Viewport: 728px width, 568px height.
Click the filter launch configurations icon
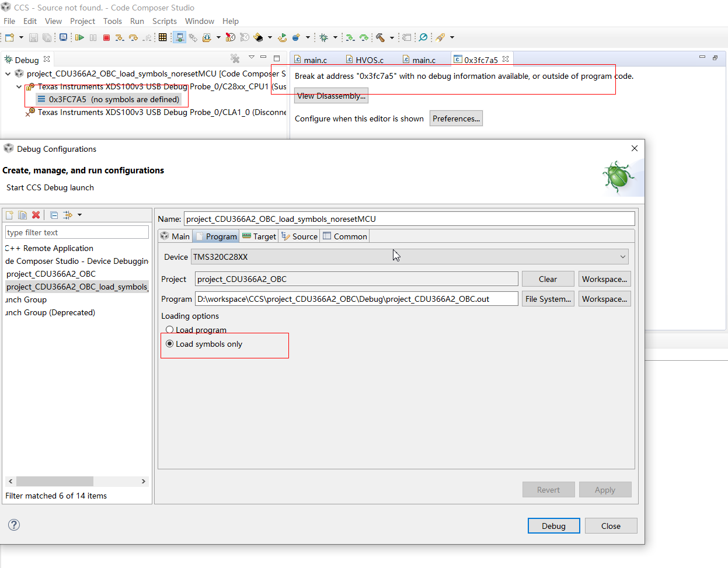68,215
